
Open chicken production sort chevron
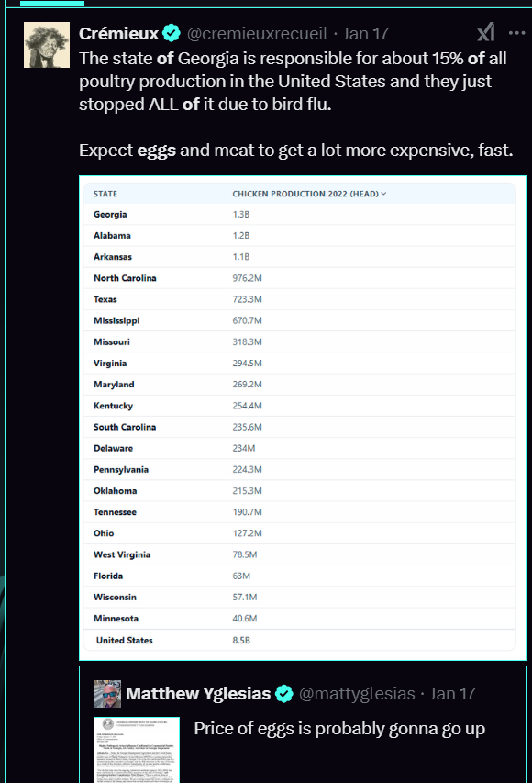383,194
